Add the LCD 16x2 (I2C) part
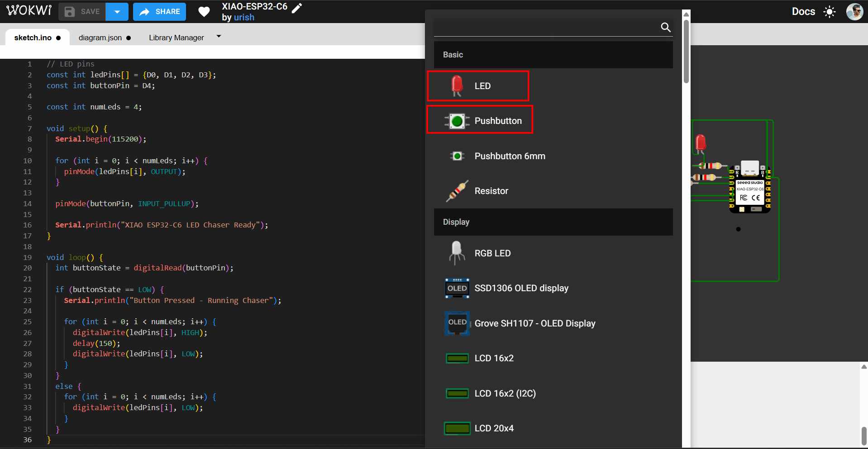Image resolution: width=868 pixels, height=449 pixels. (553, 393)
